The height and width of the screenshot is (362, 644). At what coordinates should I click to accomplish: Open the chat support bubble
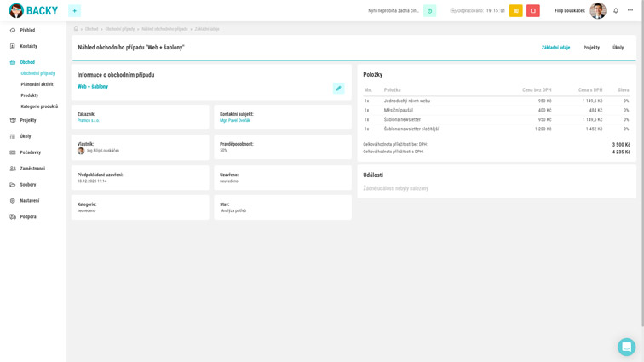(626, 347)
